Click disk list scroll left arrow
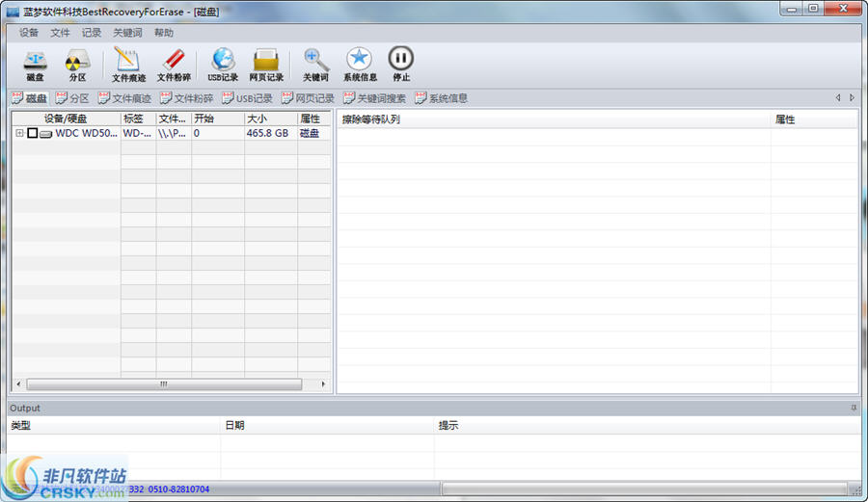The image size is (868, 502). coord(19,383)
